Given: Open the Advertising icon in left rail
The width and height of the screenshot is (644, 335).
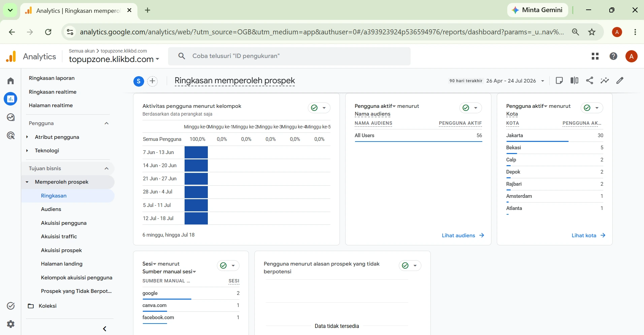Looking at the screenshot, I should pos(10,135).
